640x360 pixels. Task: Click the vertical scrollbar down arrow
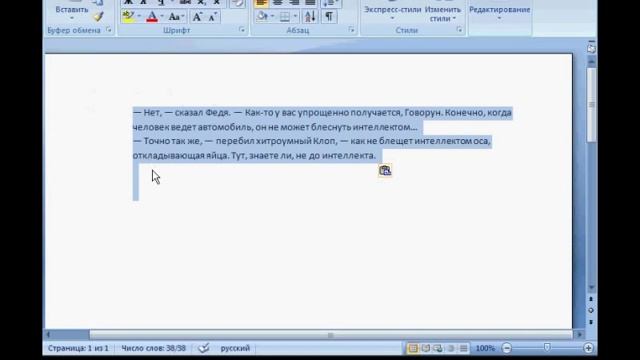[x=591, y=287]
